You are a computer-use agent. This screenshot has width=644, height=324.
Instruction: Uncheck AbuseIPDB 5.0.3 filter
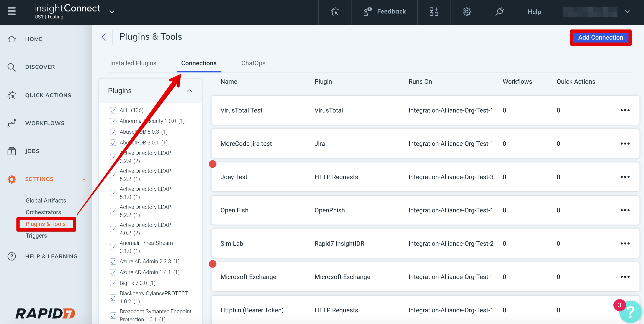tap(113, 132)
